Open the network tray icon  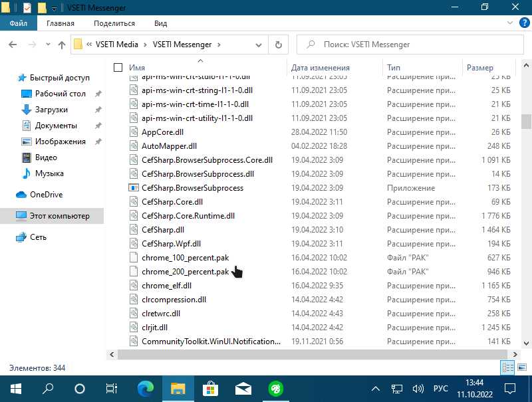click(396, 389)
